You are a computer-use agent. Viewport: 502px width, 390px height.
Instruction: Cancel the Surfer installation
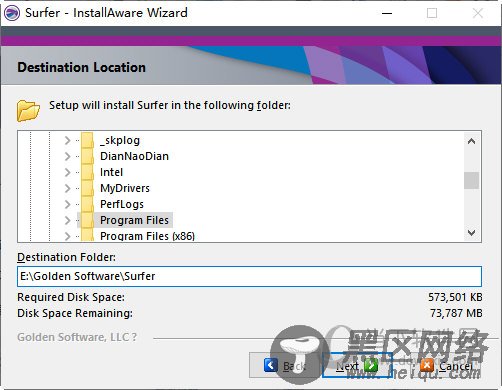point(447,365)
